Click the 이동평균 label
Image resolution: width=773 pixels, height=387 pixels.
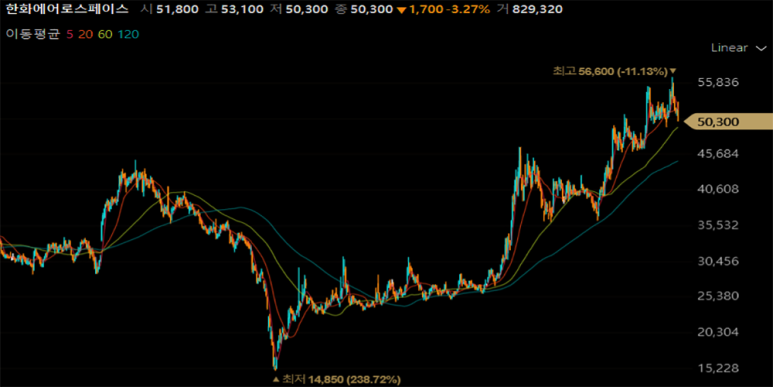(x=33, y=34)
